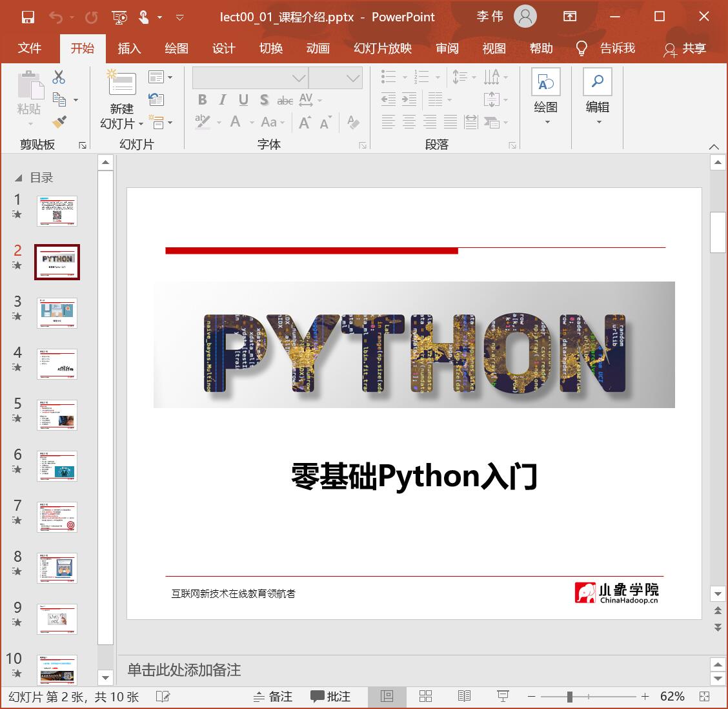This screenshot has width=728, height=709.
Task: Select slide 5 thumbnail in the panel
Action: (57, 415)
